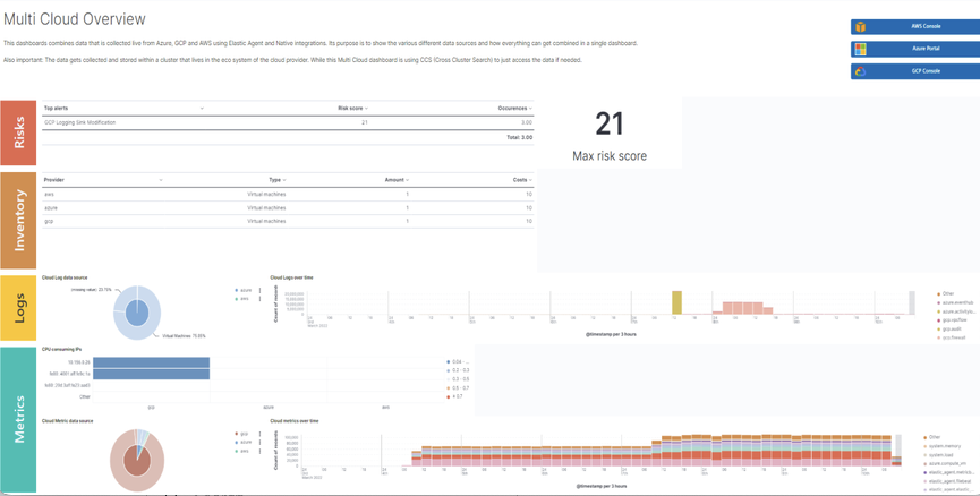980x496 pixels.
Task: Open the Costs column header dropdown
Action: click(530, 180)
